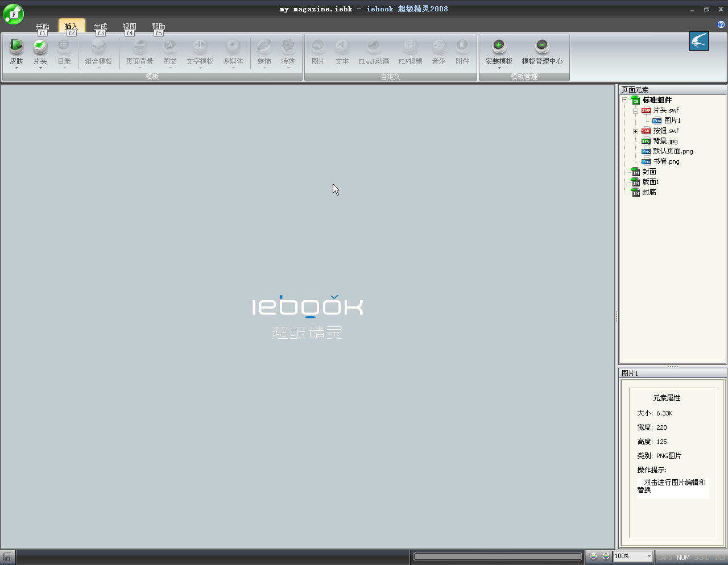Collapse the 片头.swf tree node
Screen dimensions: 728x565
(x=635, y=111)
